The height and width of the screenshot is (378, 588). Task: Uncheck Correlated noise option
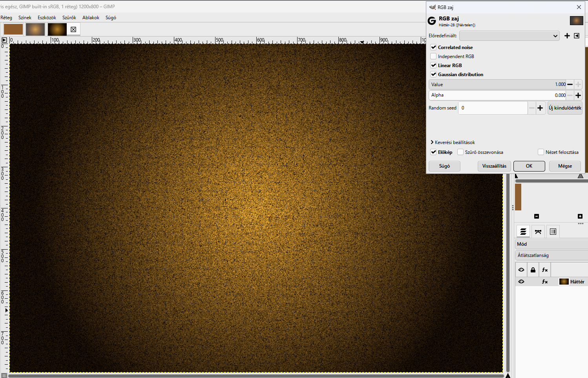[434, 47]
